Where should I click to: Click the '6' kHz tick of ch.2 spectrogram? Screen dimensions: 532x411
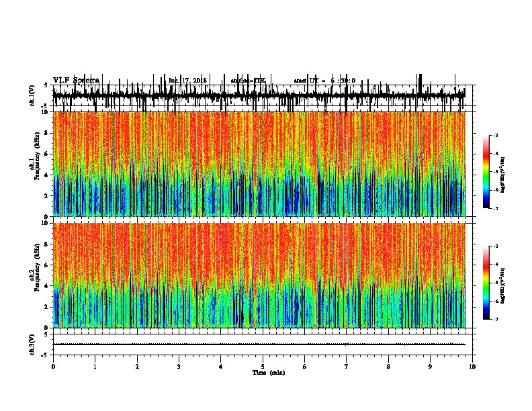[47, 265]
